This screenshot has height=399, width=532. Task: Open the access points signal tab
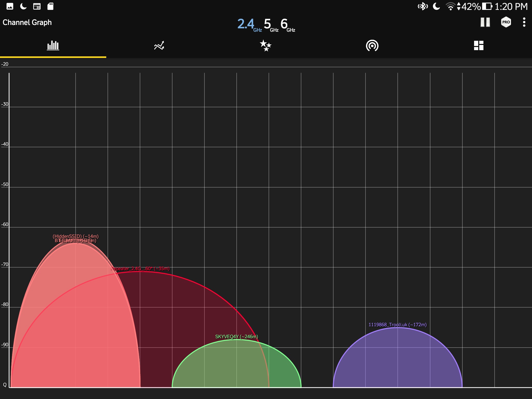[372, 45]
